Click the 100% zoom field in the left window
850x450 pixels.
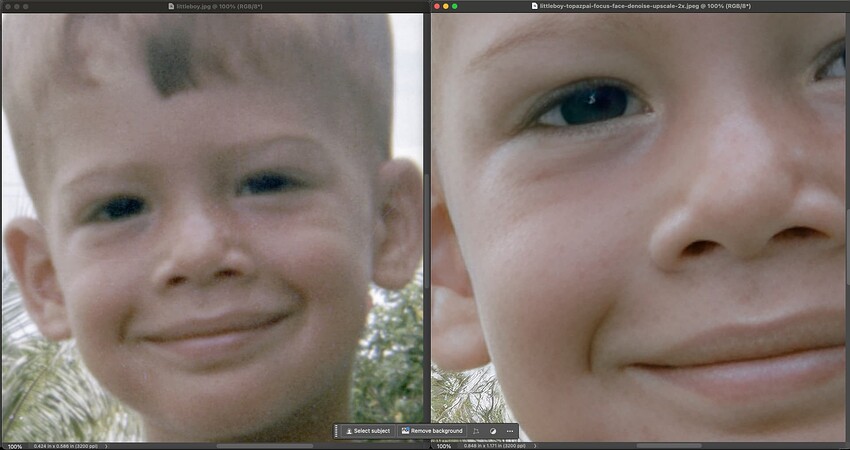coord(15,446)
